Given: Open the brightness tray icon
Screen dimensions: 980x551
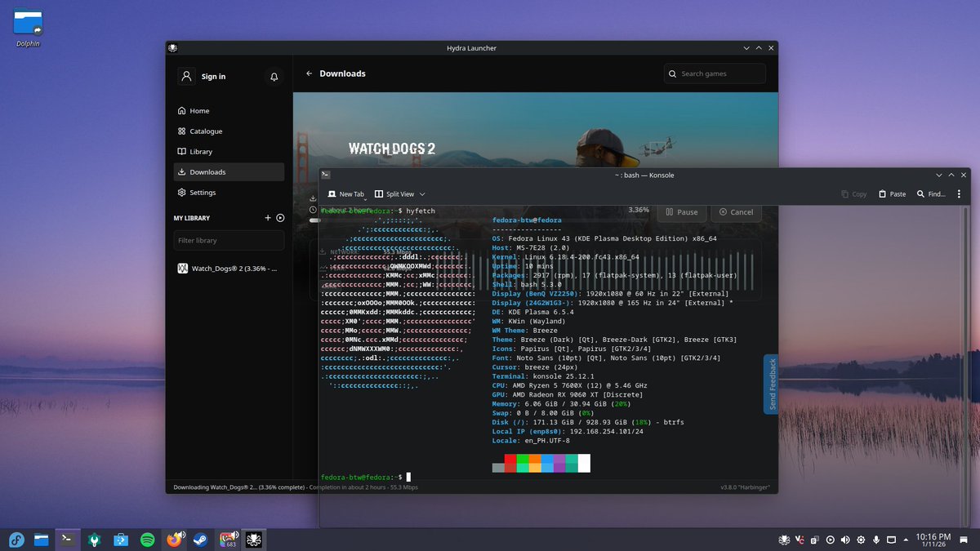Looking at the screenshot, I should pyautogui.click(x=861, y=540).
